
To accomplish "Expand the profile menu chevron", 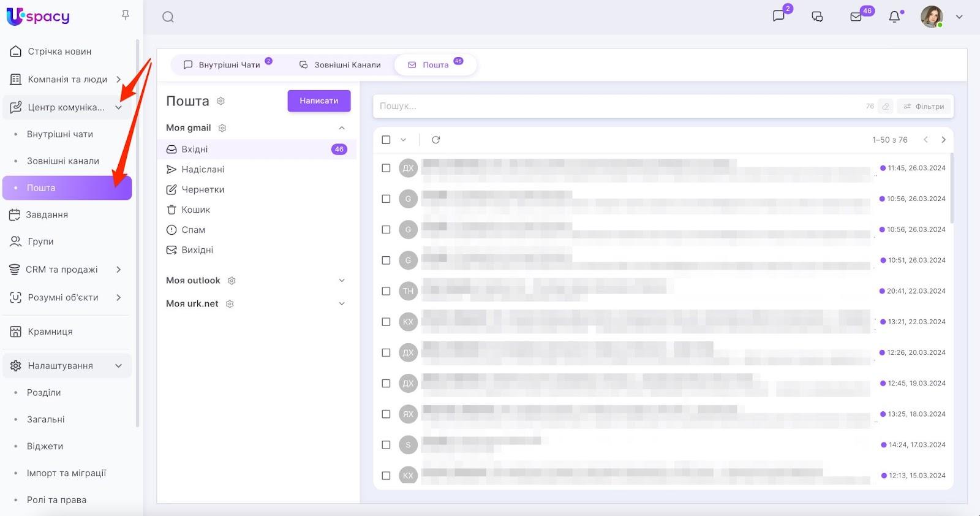I will click(x=959, y=17).
